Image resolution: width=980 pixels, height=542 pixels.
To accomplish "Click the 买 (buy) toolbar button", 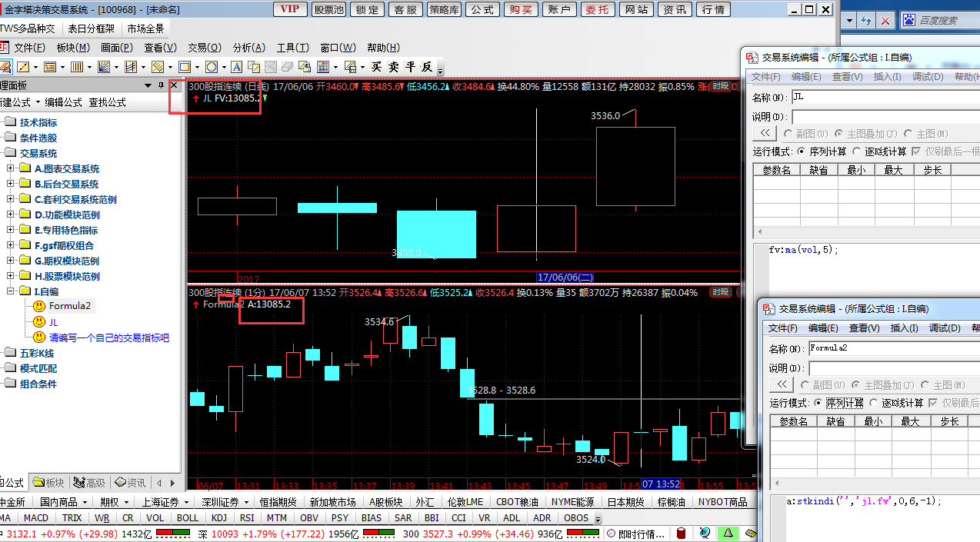I will [x=376, y=67].
